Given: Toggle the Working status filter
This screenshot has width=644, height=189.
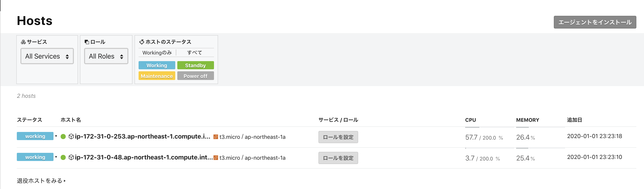Looking at the screenshot, I should click(x=157, y=65).
